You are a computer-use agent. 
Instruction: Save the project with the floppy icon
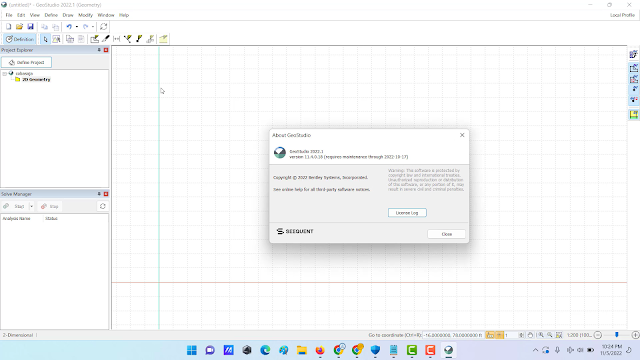pyautogui.click(x=30, y=27)
